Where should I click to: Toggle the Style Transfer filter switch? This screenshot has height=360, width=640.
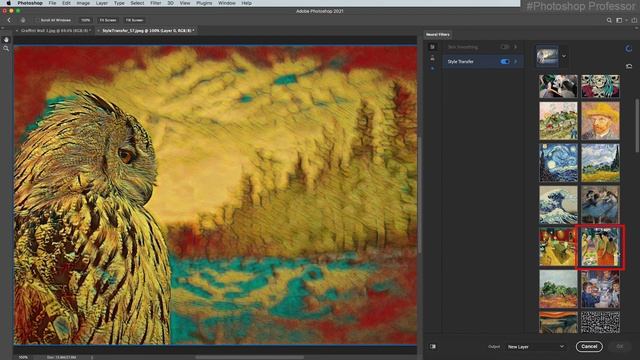click(x=505, y=62)
